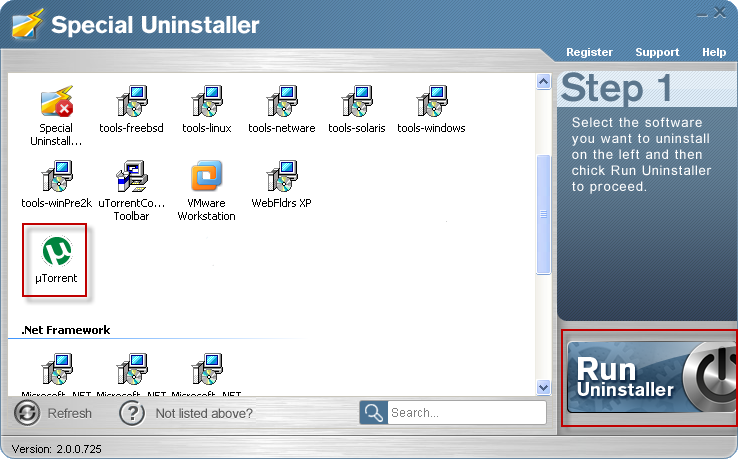Click the scrollbar down arrow
This screenshot has width=738, height=459.
click(x=543, y=387)
